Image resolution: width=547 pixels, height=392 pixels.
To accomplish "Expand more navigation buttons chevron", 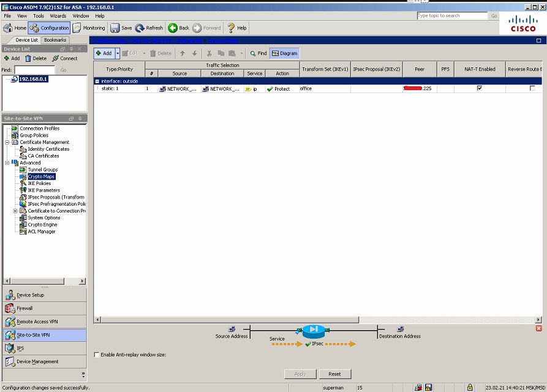I will pos(83,375).
